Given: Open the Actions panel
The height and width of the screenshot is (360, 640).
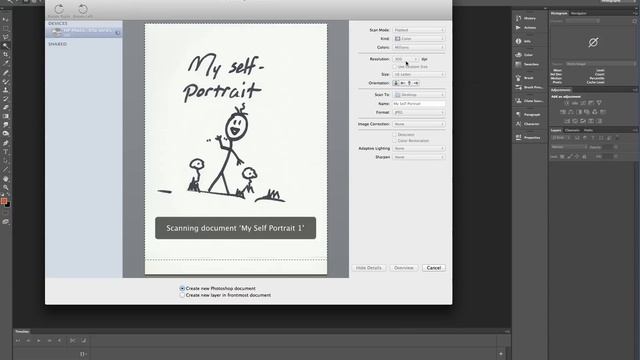Looking at the screenshot, I should tap(526, 28).
